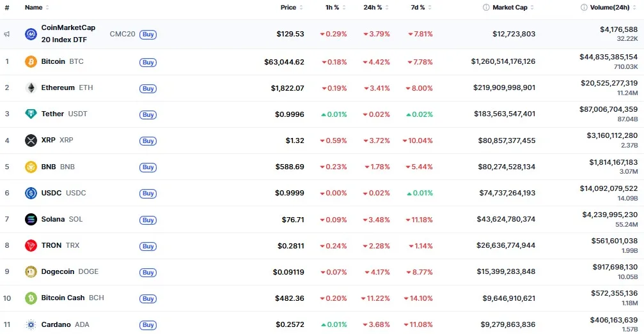
Task: Click the Bitcoin coin logo icon
Action: pos(31,61)
